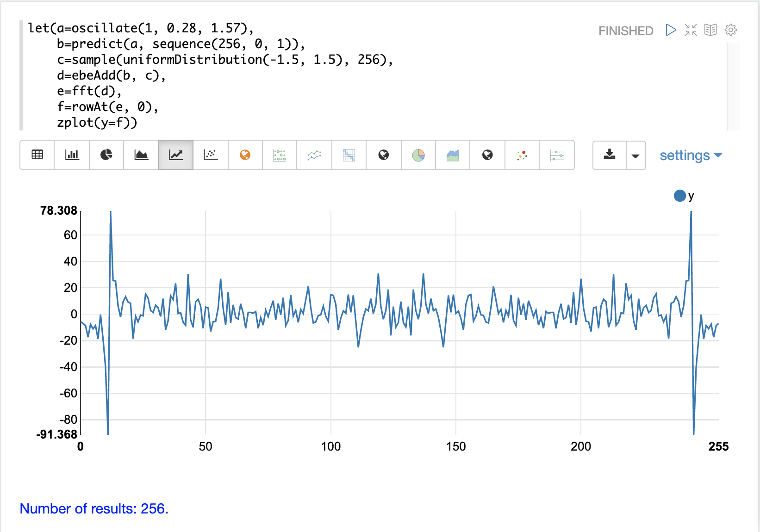Select the bar chart visualization
This screenshot has width=760, height=532.
pos(72,155)
